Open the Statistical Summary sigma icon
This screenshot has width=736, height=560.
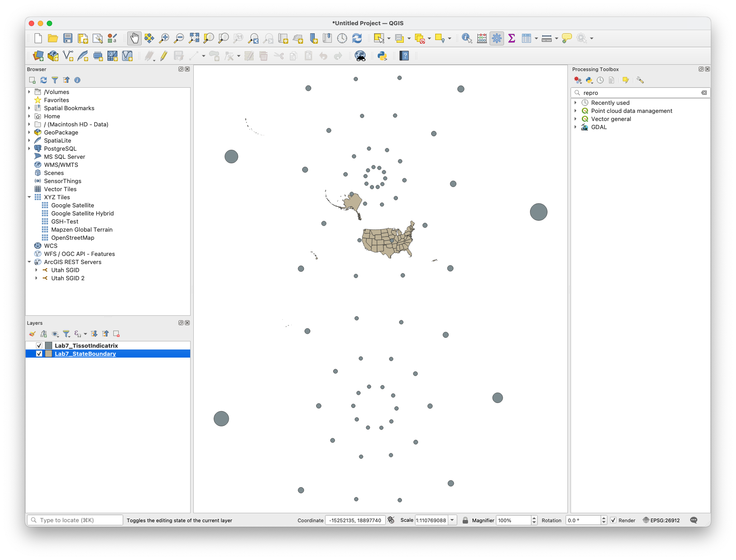point(512,38)
